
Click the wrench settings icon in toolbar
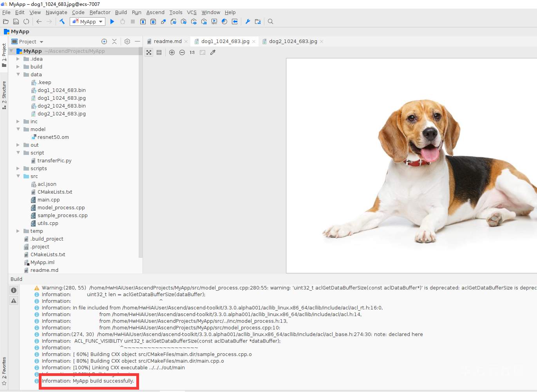tap(248, 22)
